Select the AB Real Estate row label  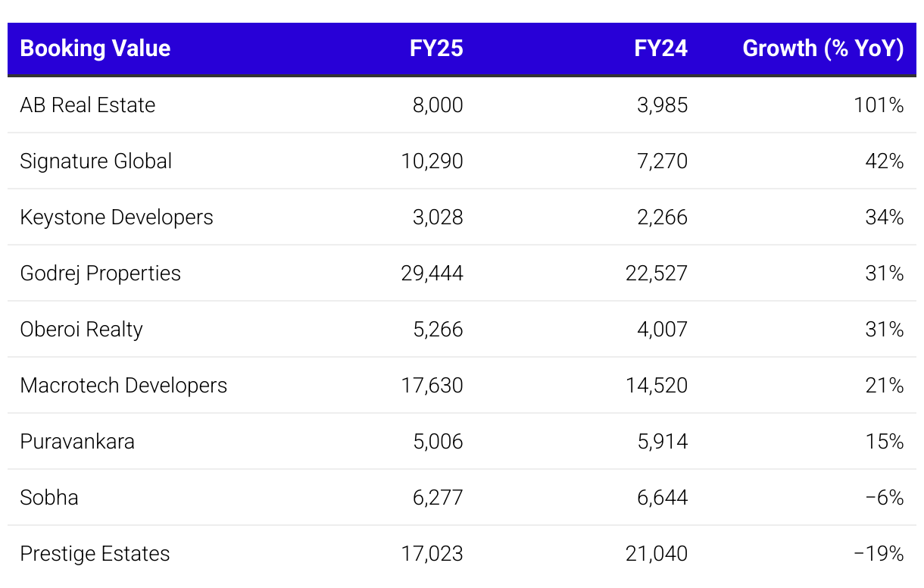pos(88,105)
